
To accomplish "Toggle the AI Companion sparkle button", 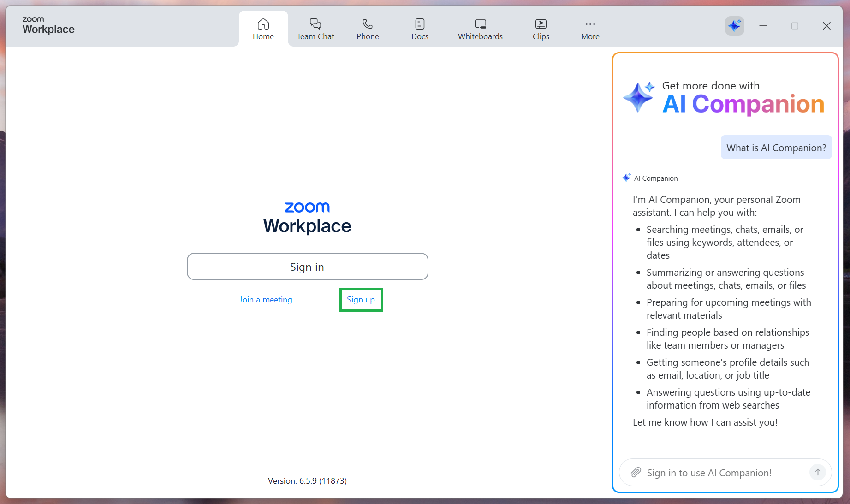I will pyautogui.click(x=734, y=26).
